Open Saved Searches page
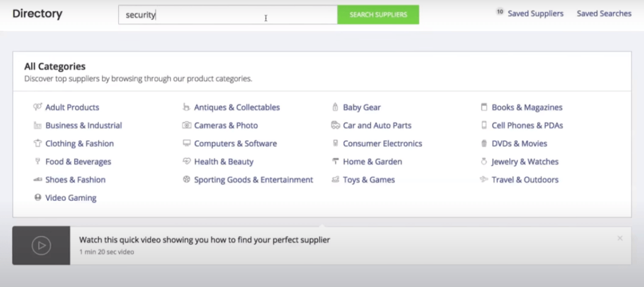This screenshot has height=287, width=644. (604, 14)
